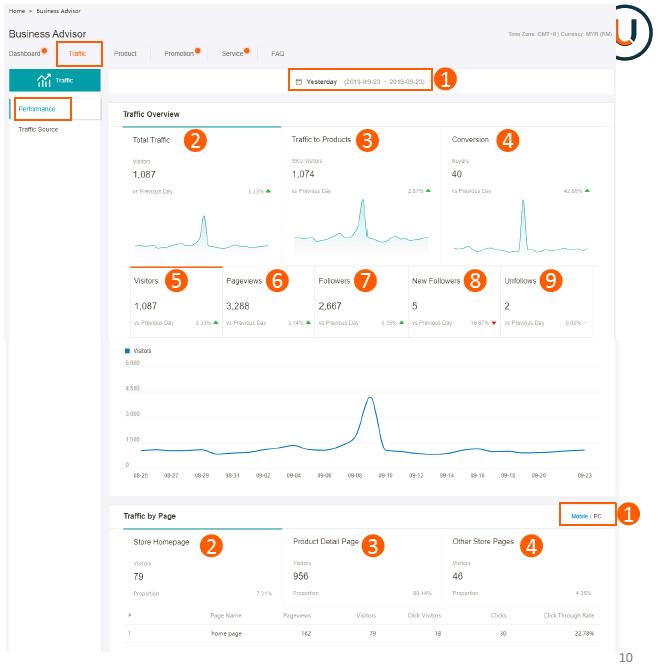664x670 pixels.
Task: Open Traffic Source in the sidebar
Action: (38, 129)
